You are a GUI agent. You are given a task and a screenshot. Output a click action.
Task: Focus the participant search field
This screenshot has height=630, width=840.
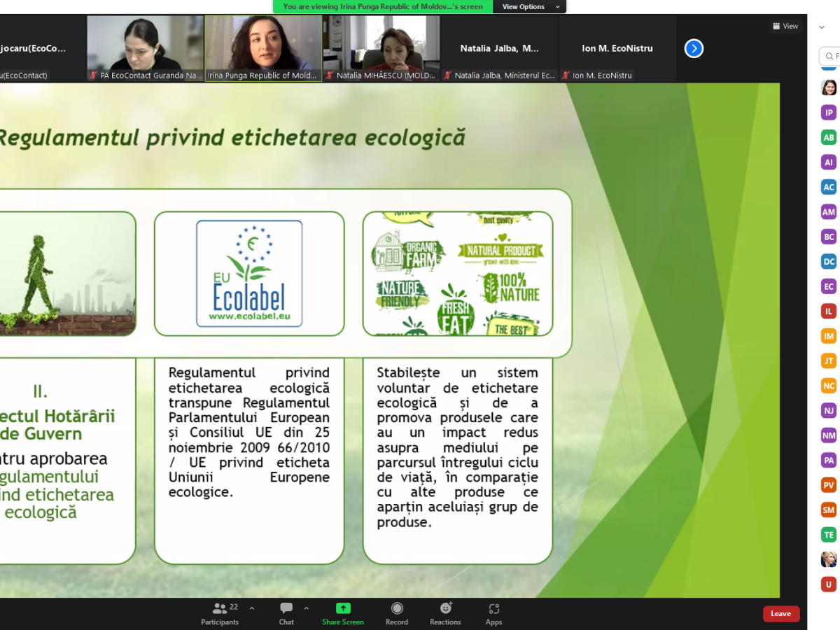(x=830, y=56)
